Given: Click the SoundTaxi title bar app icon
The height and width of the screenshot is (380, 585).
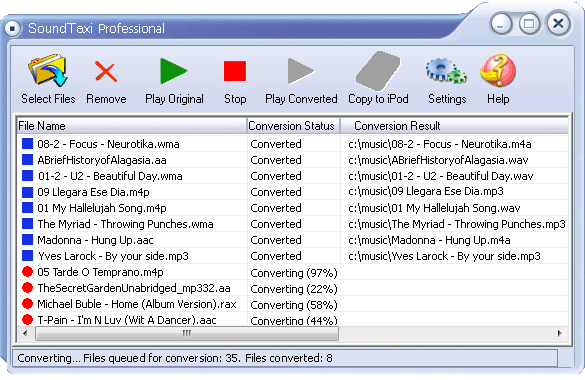Looking at the screenshot, I should [x=12, y=28].
